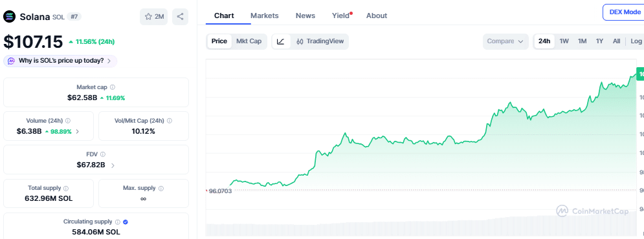Screen dimensions: 644x239
Task: Click the AI icon in price question pill
Action: (x=12, y=61)
